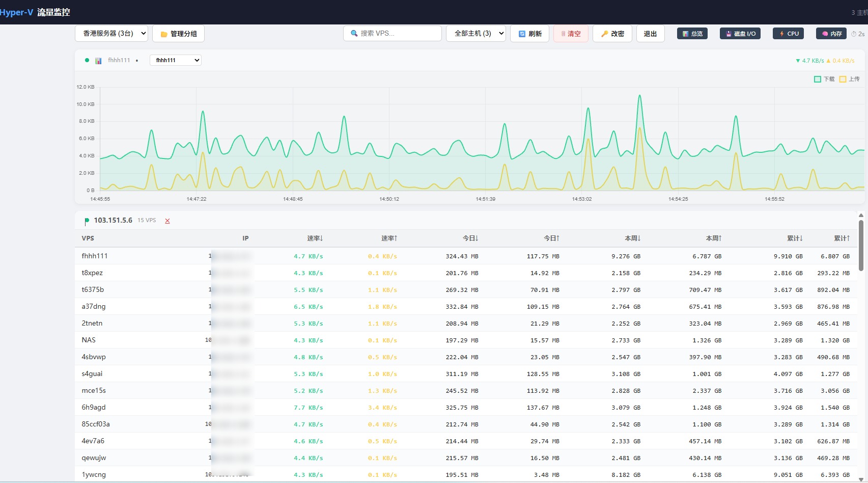Sort by the 速率↓ download rate column
This screenshot has width=868, height=483.
(315, 238)
